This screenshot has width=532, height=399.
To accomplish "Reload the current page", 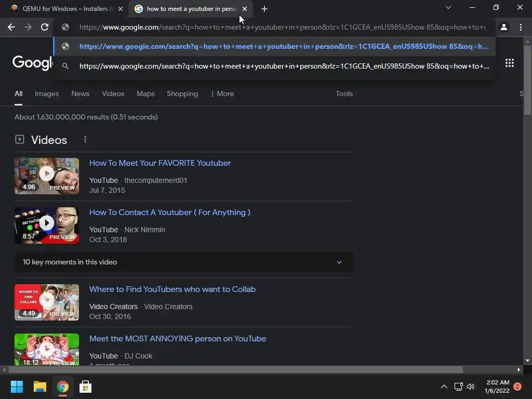I will 45,27.
